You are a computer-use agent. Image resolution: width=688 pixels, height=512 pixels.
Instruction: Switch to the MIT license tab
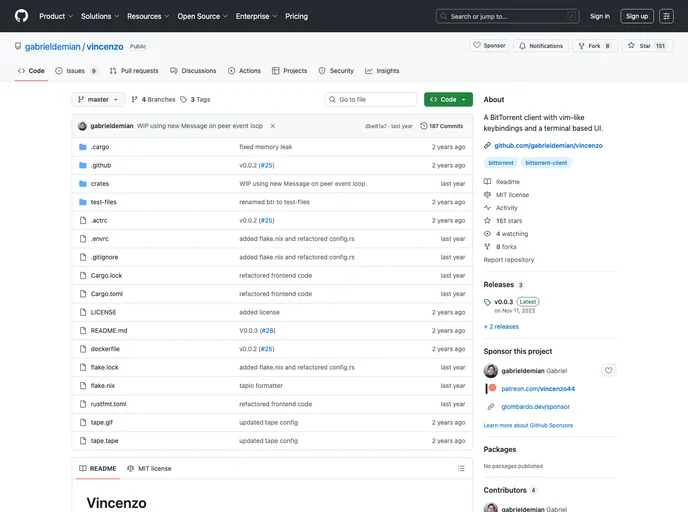149,469
